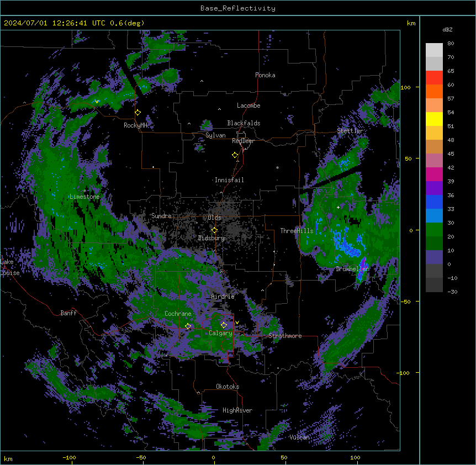The height and width of the screenshot is (465, 476).
Task: Click the yellow marker at Calgary
Action: tap(224, 325)
